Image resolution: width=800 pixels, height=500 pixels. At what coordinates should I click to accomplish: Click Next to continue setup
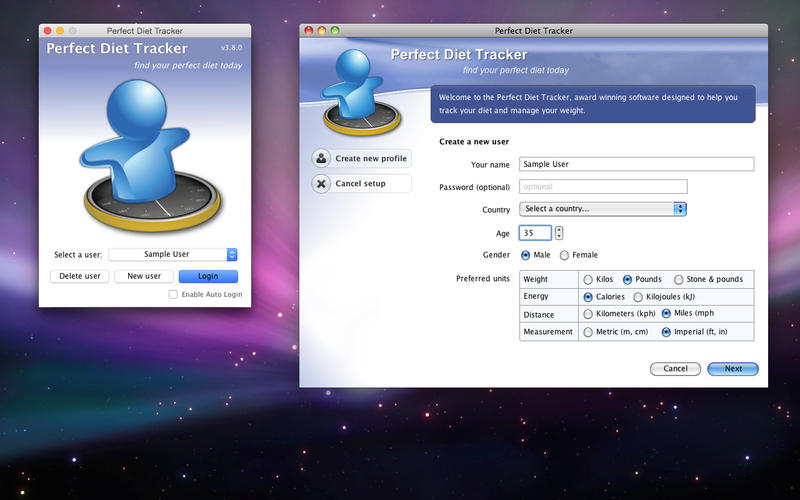tap(733, 368)
